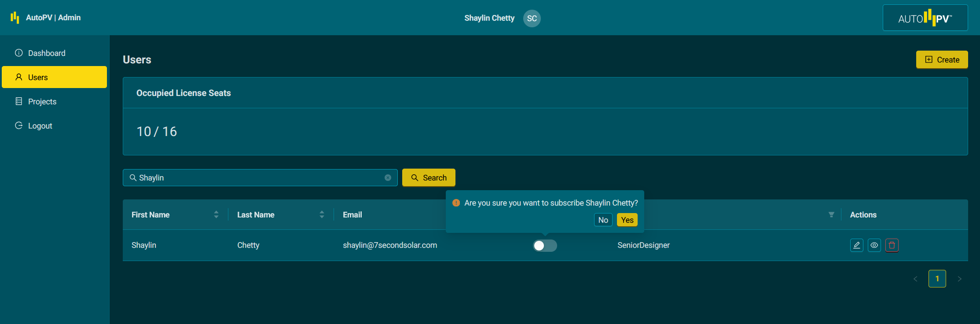Click the eye view icon for Shaylin

[x=874, y=245]
